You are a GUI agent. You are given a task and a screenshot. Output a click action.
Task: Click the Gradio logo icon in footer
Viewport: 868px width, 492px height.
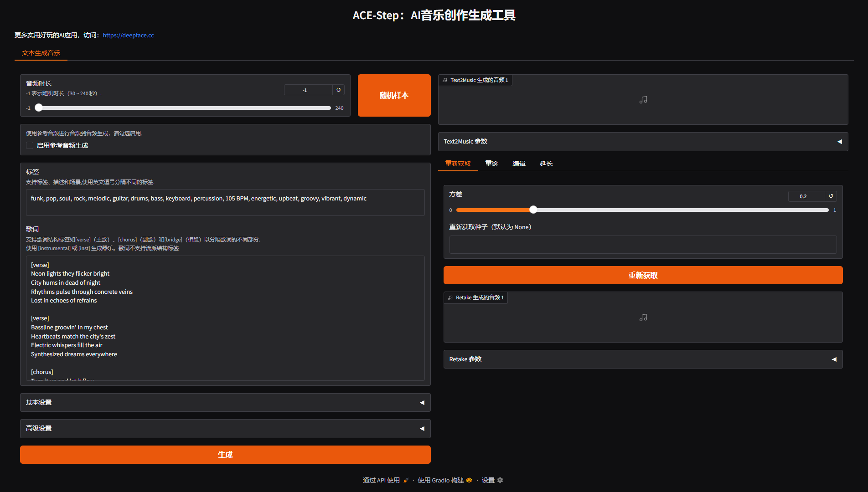(x=469, y=480)
